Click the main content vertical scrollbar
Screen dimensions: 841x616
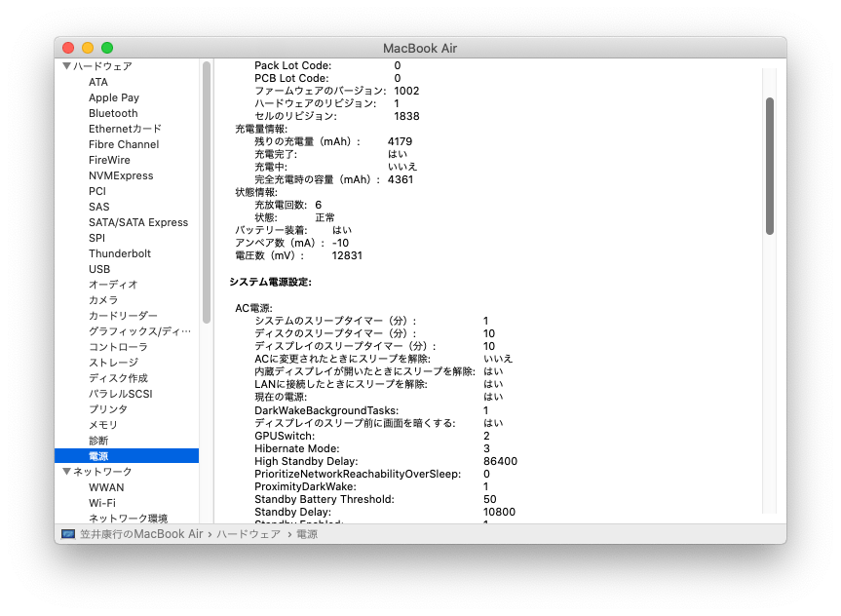(770, 166)
